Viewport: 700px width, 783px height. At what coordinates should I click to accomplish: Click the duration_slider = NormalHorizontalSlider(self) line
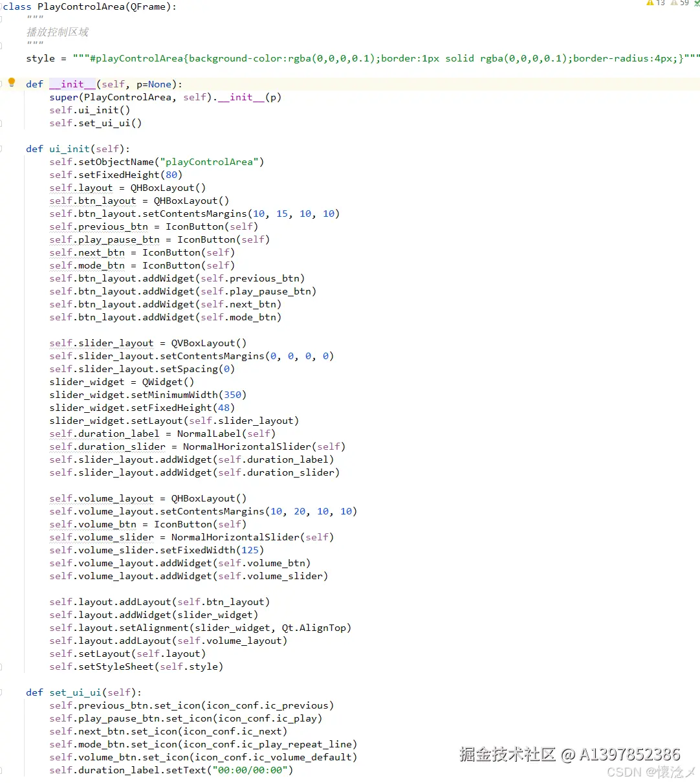pyautogui.click(x=197, y=447)
